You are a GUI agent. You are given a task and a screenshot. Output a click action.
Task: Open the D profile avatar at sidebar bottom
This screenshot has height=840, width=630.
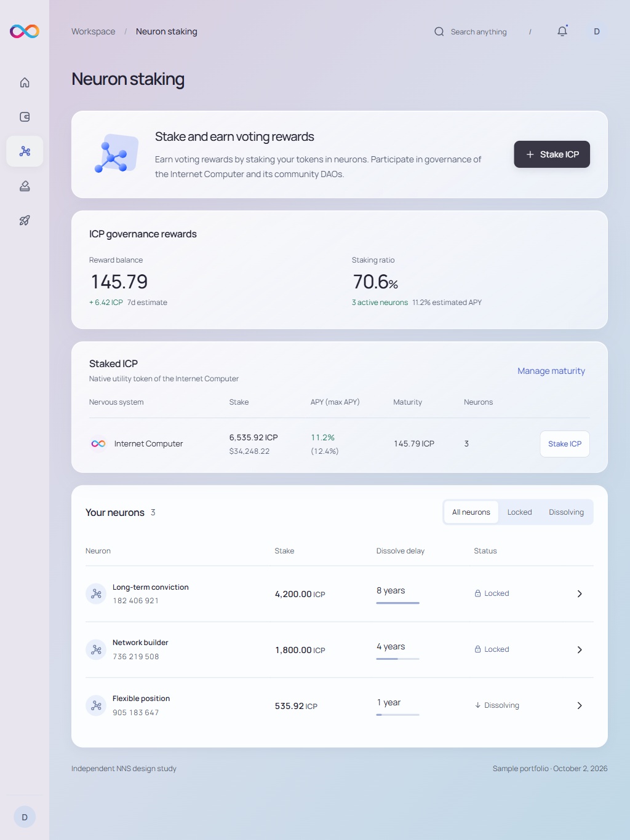click(x=25, y=817)
